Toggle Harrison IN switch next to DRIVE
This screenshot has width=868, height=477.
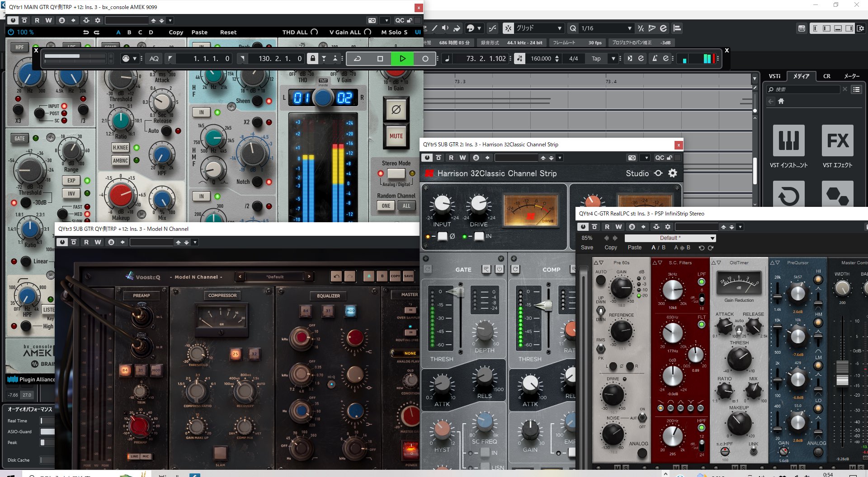pyautogui.click(x=479, y=236)
